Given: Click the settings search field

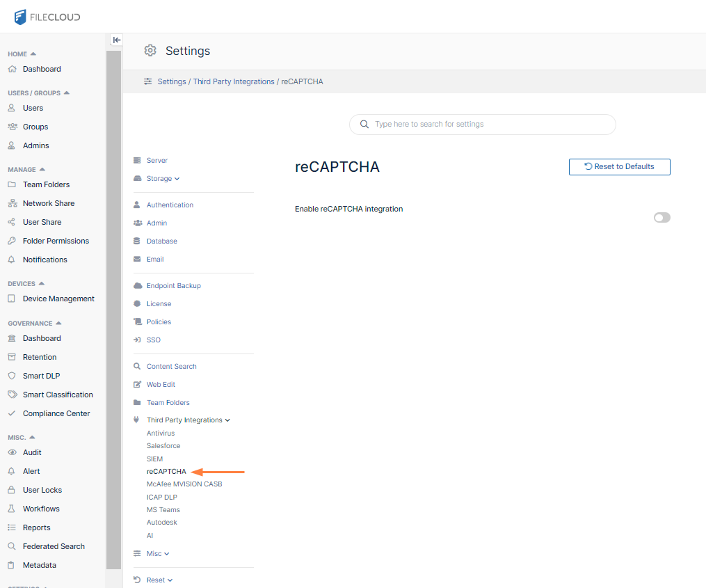Looking at the screenshot, I should click(482, 125).
